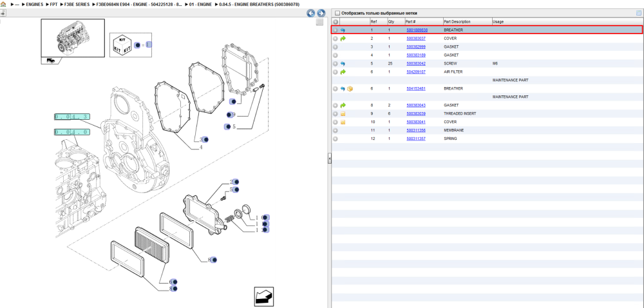The width and height of the screenshot is (644, 308).
Task: Click plus icon for SCREW row
Action: coord(335,64)
